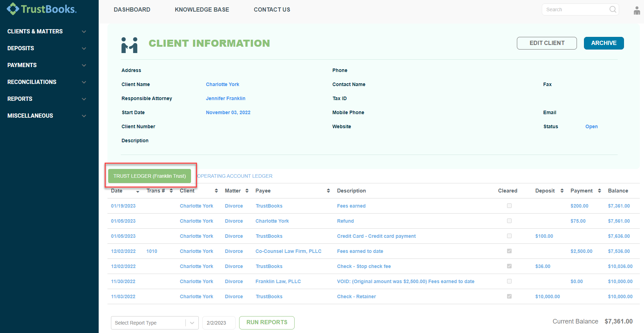Open responsible attorney Jennifer Franklin link
The width and height of the screenshot is (644, 333).
226,98
